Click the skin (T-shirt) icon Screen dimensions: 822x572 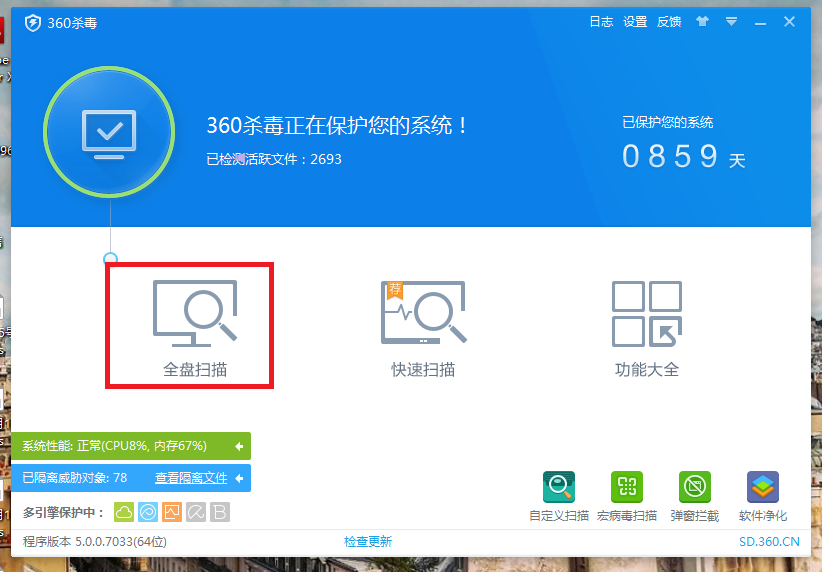(702, 21)
